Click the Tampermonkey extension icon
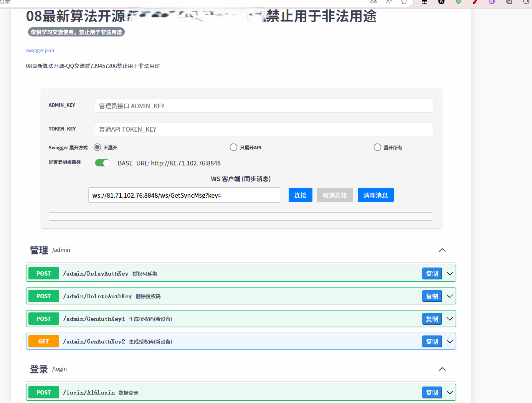Image resolution: width=532 pixels, height=403 pixels. tap(425, 2)
